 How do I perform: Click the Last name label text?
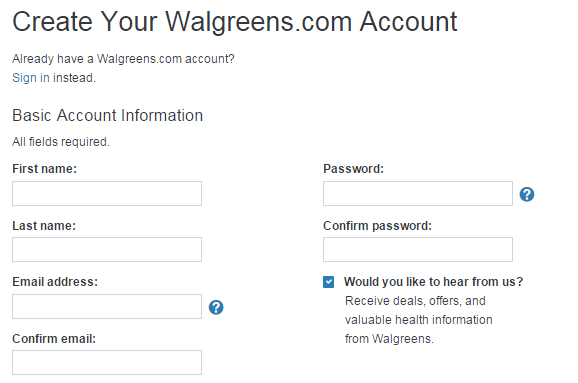click(44, 226)
